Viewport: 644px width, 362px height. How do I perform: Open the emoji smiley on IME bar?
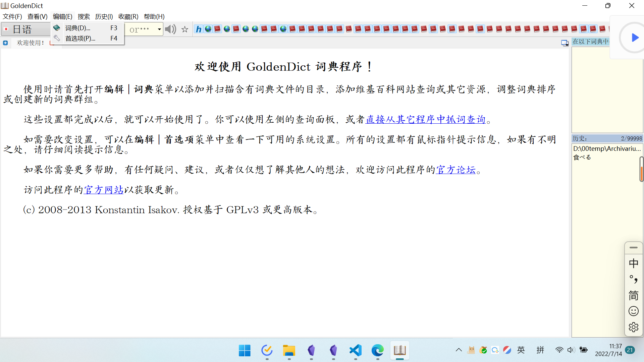point(633,311)
